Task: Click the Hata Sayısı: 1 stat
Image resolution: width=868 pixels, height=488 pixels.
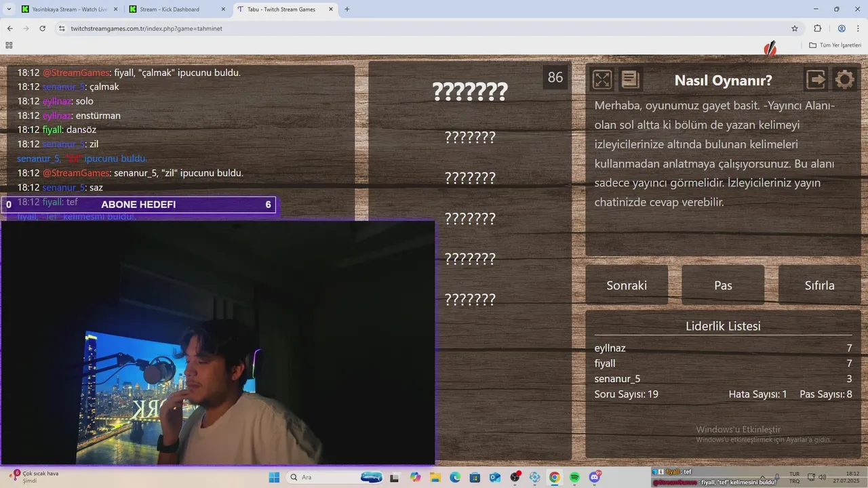Action: pos(757,394)
